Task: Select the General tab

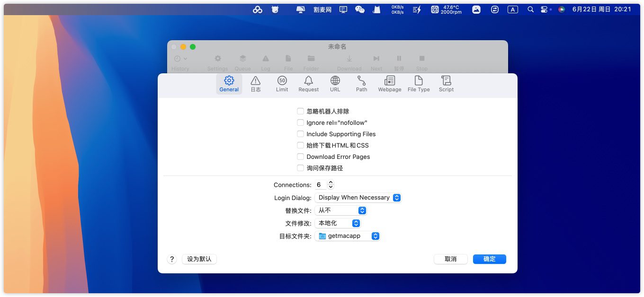Action: (x=229, y=84)
